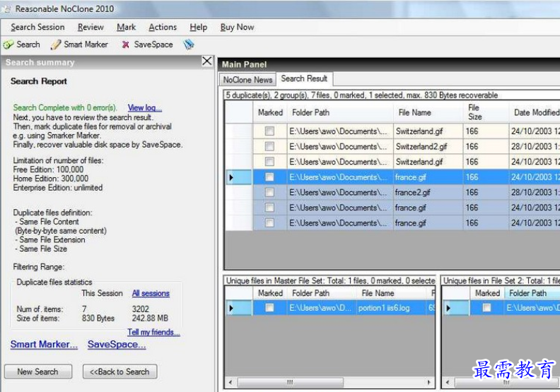Open the Actions menu

click(163, 27)
